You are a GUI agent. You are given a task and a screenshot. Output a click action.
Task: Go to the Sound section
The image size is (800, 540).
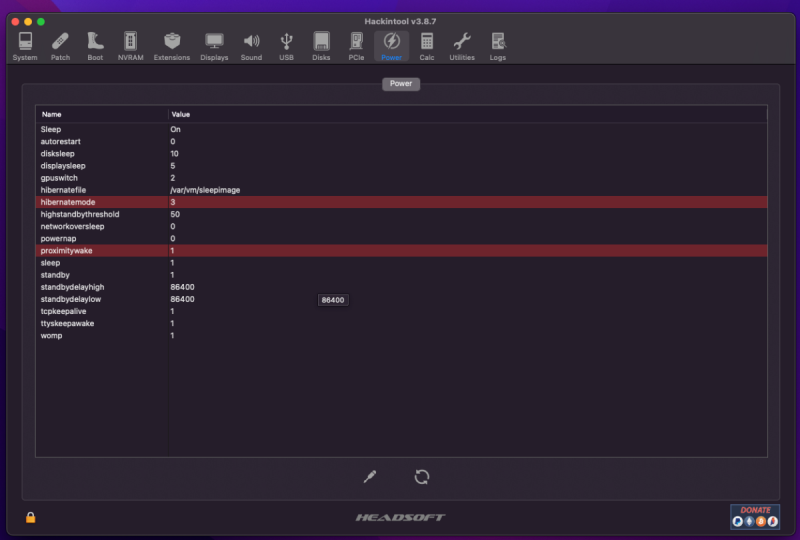(x=251, y=46)
